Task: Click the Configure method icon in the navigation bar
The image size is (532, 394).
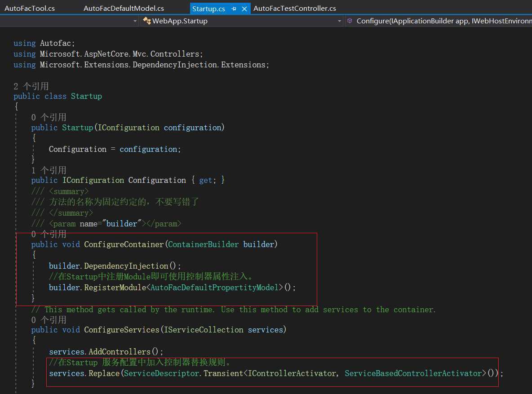Action: tap(350, 21)
